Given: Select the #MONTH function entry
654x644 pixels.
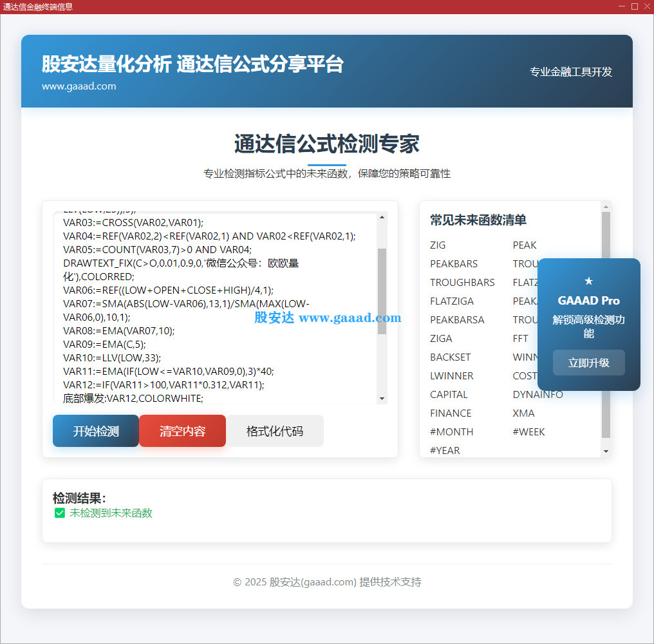Looking at the screenshot, I should [x=451, y=432].
